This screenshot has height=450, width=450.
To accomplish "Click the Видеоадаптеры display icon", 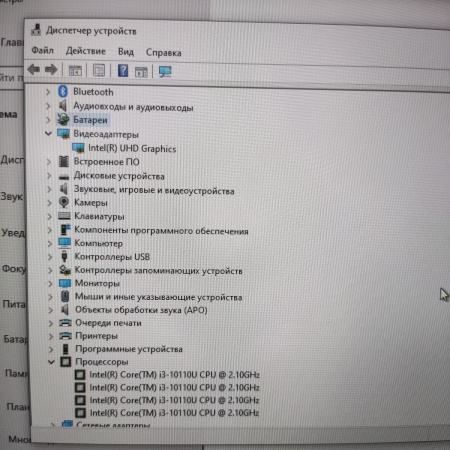I will point(63,134).
